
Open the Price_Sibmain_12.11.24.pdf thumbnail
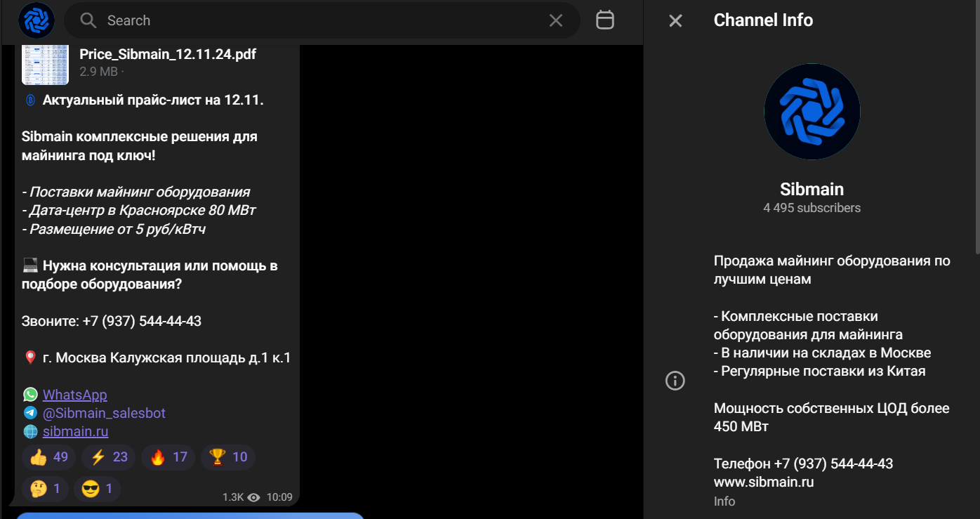(46, 64)
